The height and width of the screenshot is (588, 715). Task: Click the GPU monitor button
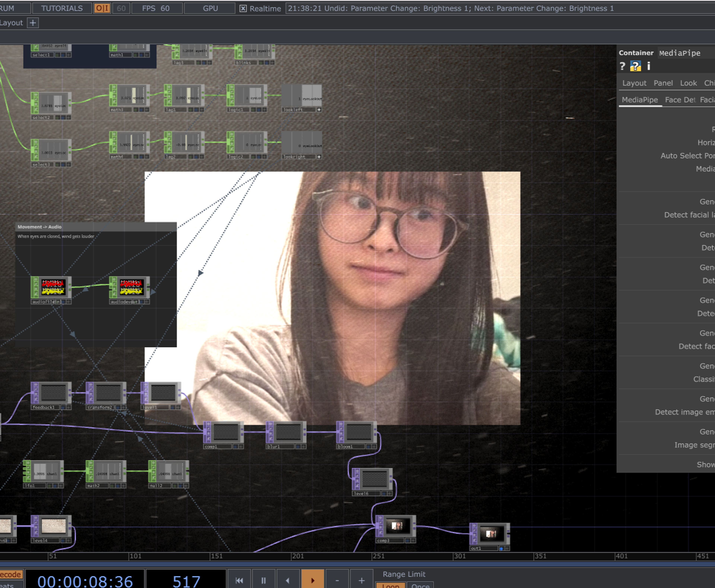coord(210,8)
